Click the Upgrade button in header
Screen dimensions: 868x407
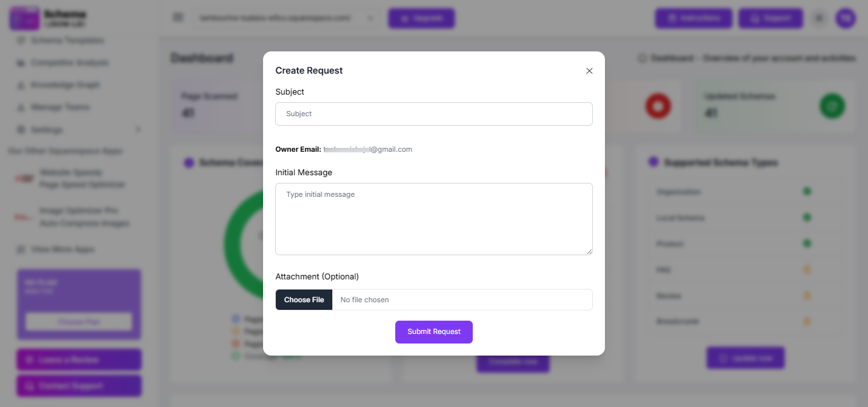click(x=421, y=18)
